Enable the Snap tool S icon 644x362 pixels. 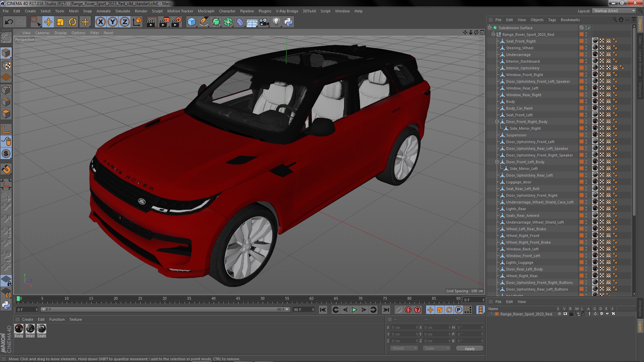[6, 154]
